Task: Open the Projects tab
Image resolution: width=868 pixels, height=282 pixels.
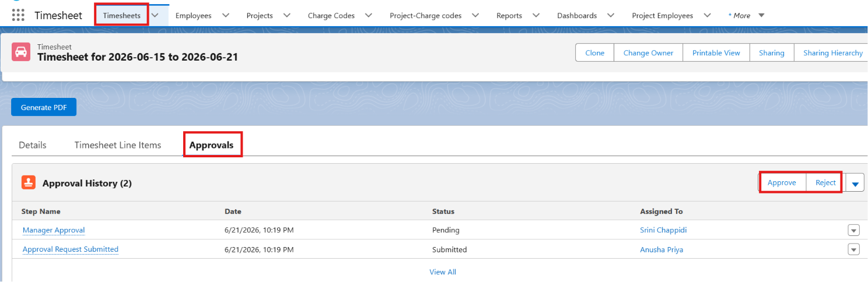Action: pos(260,15)
